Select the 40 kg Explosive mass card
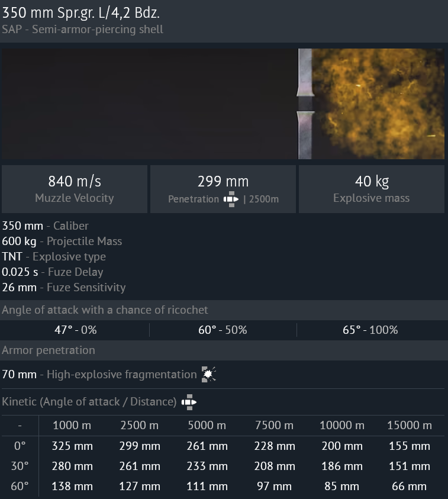Viewport: 448px width, 499px height. tap(371, 189)
